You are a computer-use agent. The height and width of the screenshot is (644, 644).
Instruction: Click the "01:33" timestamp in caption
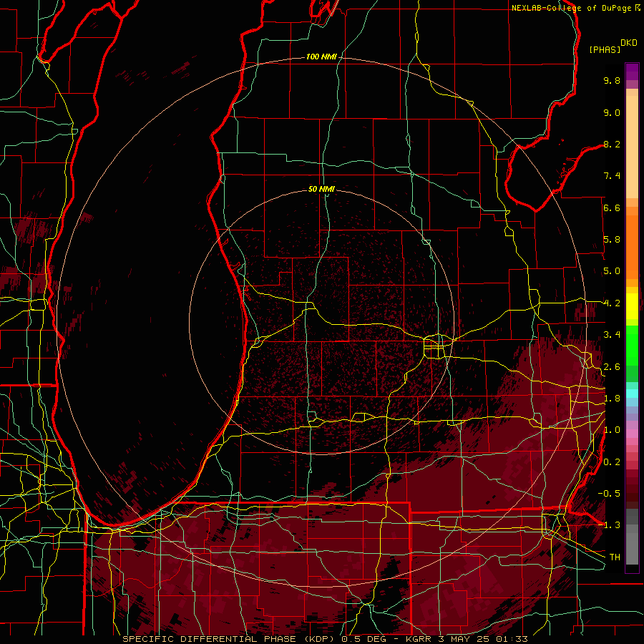514,639
